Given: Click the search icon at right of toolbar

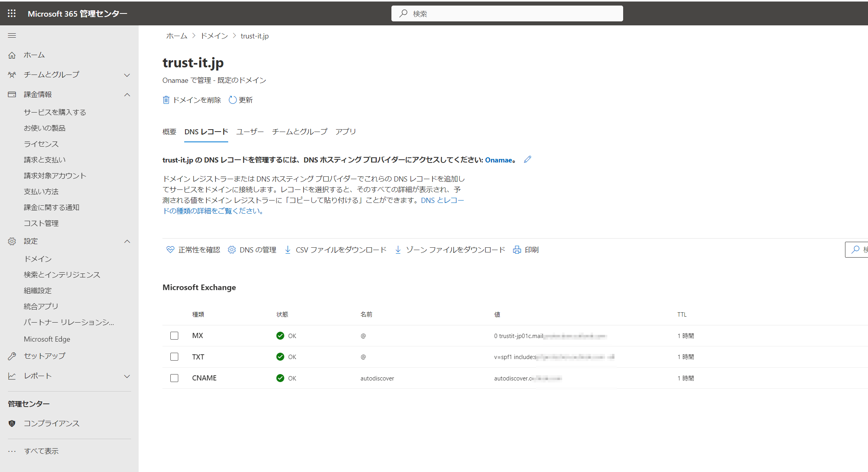Looking at the screenshot, I should point(856,250).
